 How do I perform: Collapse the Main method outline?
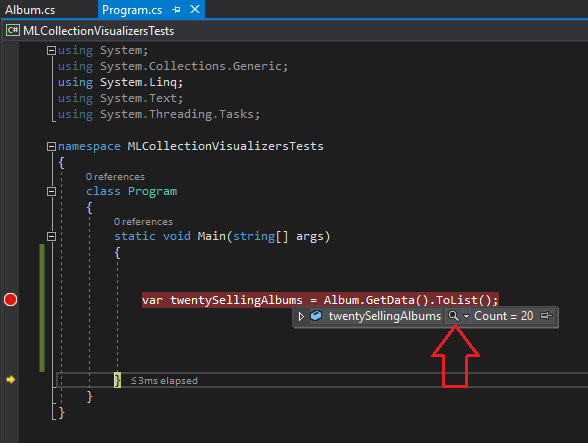[51, 236]
